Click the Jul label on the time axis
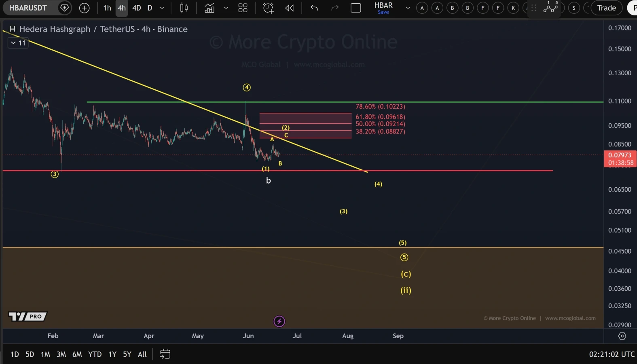The width and height of the screenshot is (637, 364). point(297,336)
